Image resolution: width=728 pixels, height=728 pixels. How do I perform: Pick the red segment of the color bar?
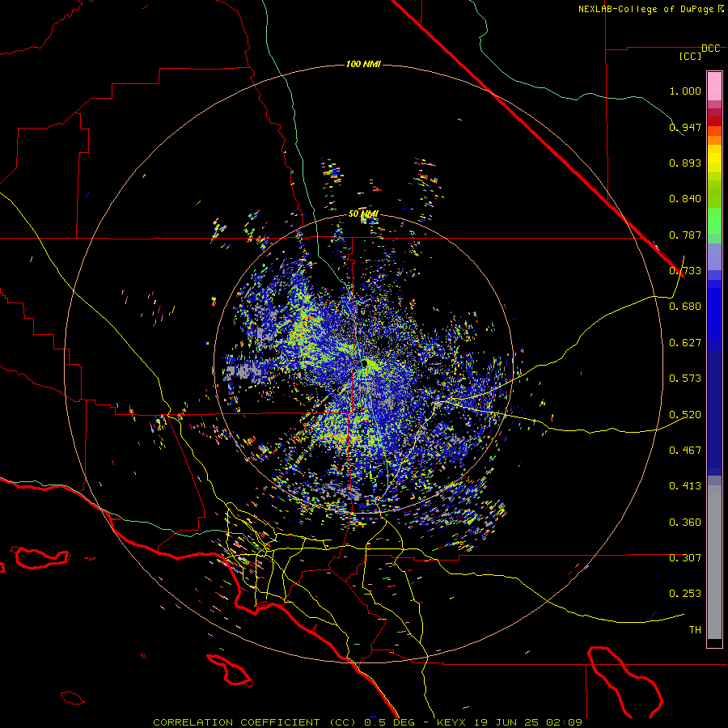714,121
